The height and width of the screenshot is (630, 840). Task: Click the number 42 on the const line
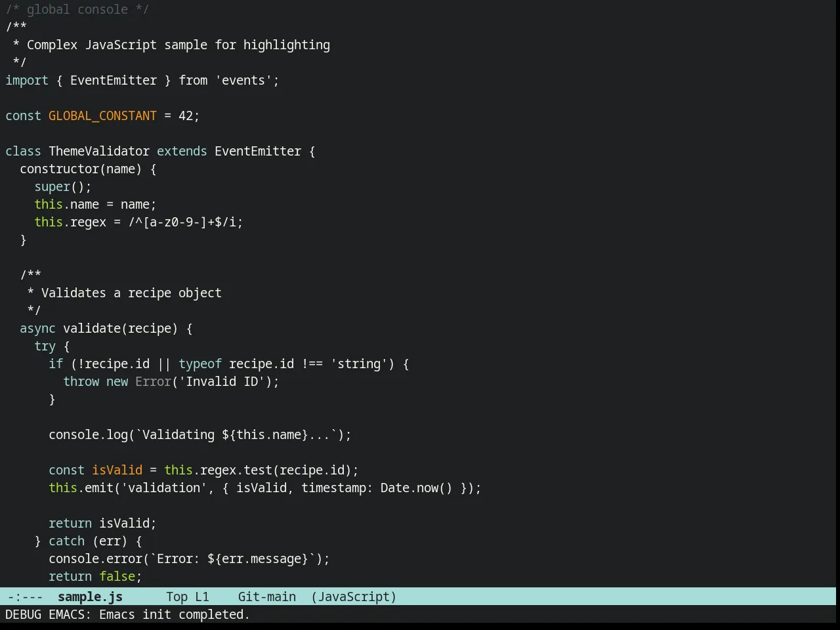coord(186,115)
